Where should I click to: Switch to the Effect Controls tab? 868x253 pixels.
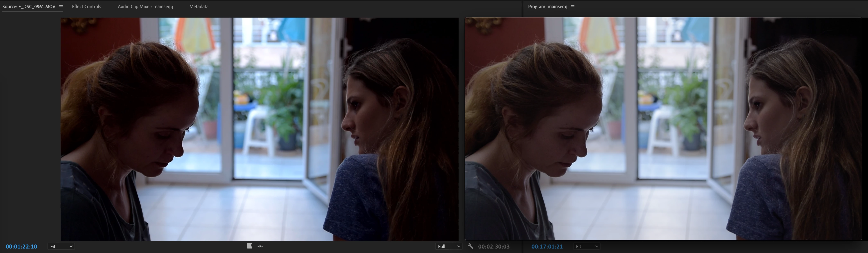click(86, 7)
